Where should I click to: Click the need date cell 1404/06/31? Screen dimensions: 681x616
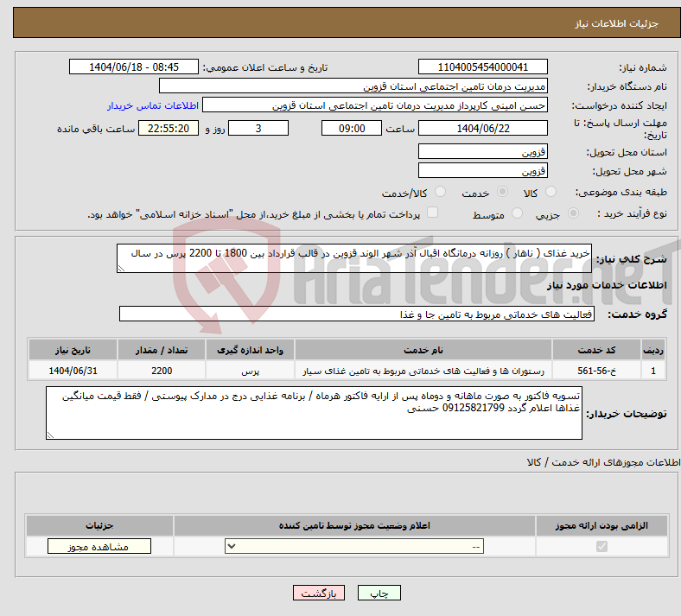click(73, 371)
